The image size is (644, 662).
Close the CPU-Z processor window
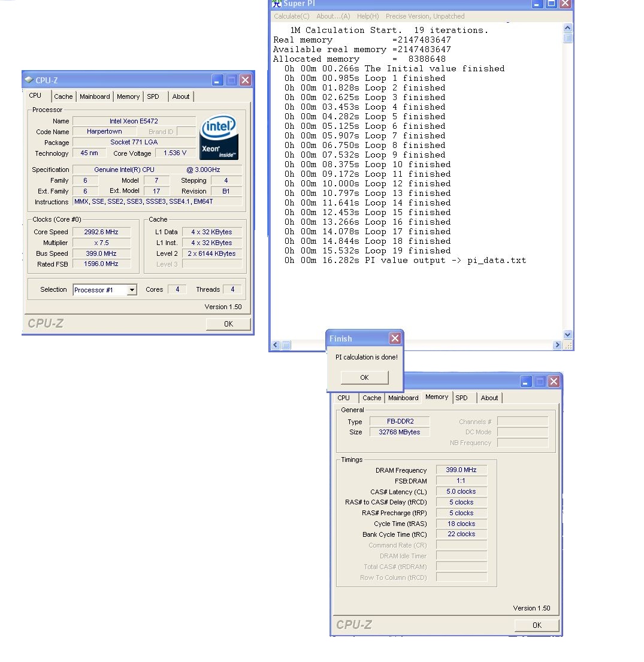[x=245, y=80]
